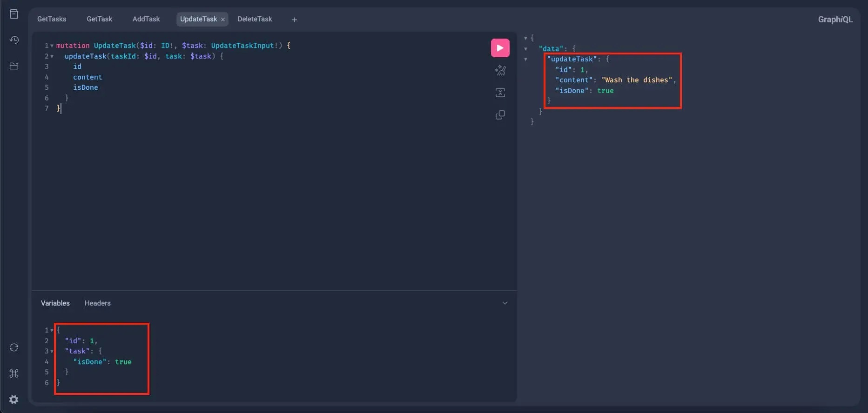Open the Headers editor tab
The image size is (868, 413).
pyautogui.click(x=97, y=303)
